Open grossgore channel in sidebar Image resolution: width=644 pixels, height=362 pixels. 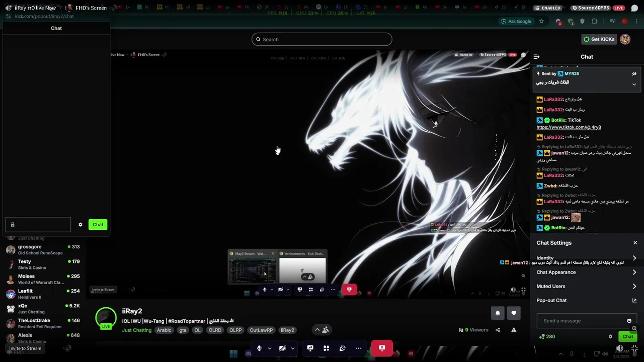tap(43, 249)
